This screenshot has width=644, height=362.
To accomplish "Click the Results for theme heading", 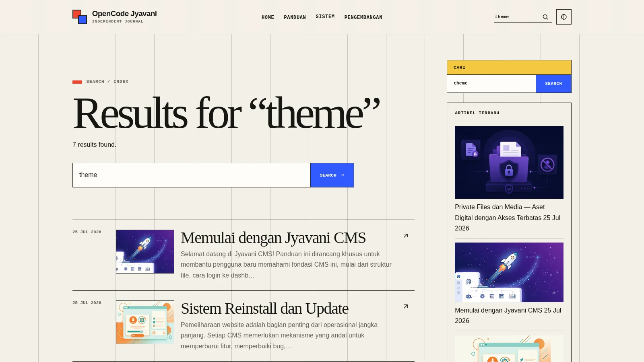I will click(x=226, y=113).
